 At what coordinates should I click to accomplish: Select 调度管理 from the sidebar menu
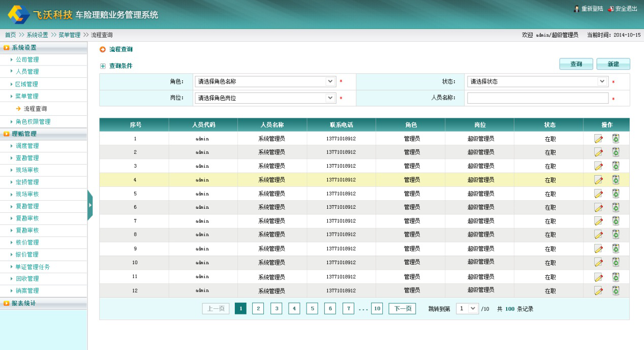[27, 146]
